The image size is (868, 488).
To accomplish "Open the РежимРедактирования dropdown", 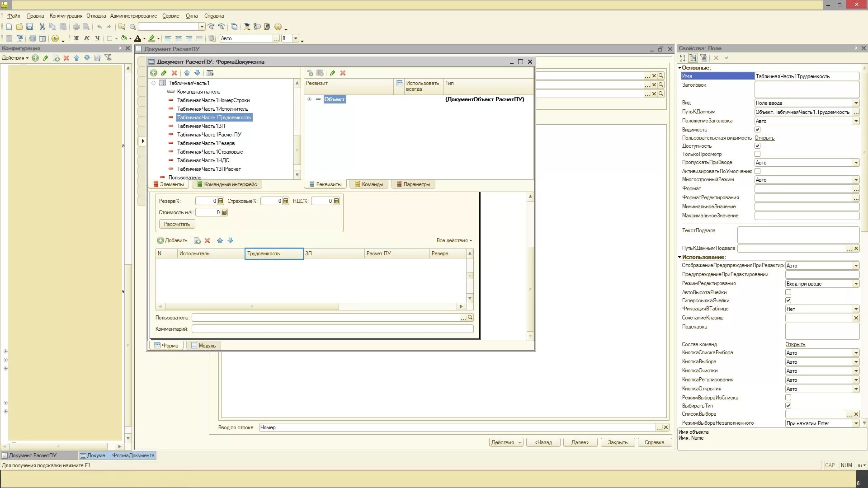I will [x=856, y=284].
